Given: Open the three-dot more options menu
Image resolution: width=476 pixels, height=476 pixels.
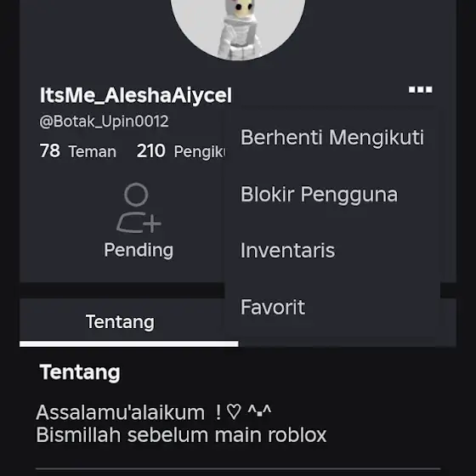Looking at the screenshot, I should (x=421, y=89).
